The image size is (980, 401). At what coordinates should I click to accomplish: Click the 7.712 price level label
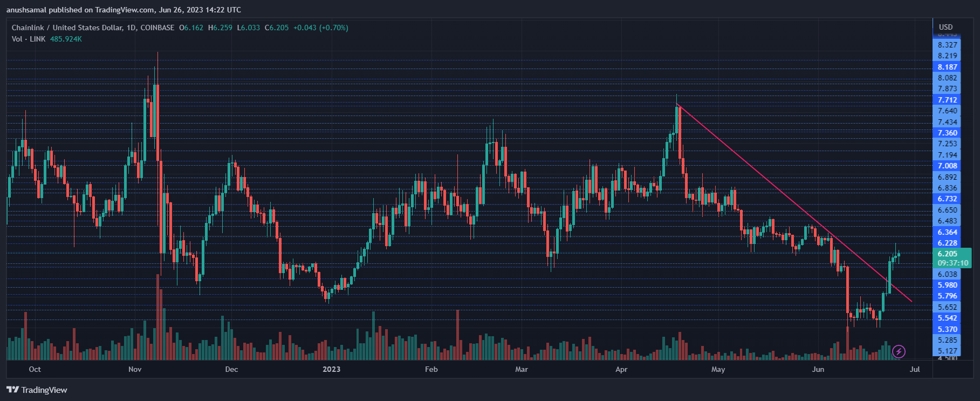948,100
